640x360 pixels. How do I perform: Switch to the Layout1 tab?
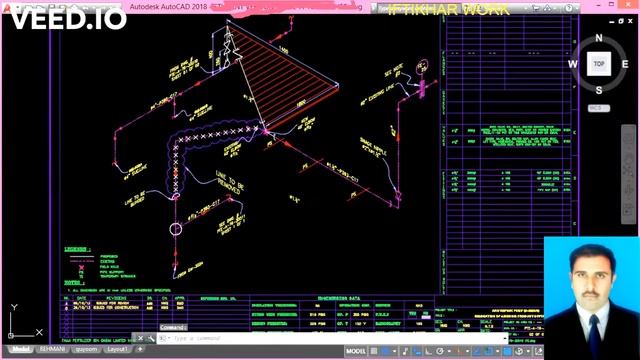[117, 349]
